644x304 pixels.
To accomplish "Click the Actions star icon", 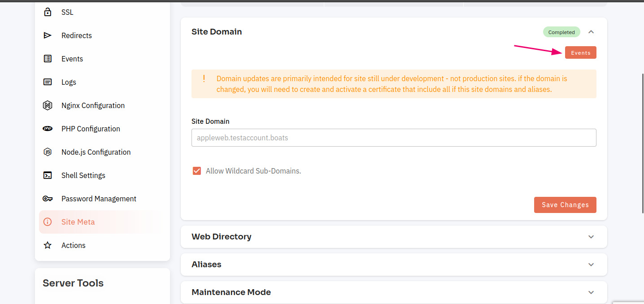I will (x=48, y=245).
